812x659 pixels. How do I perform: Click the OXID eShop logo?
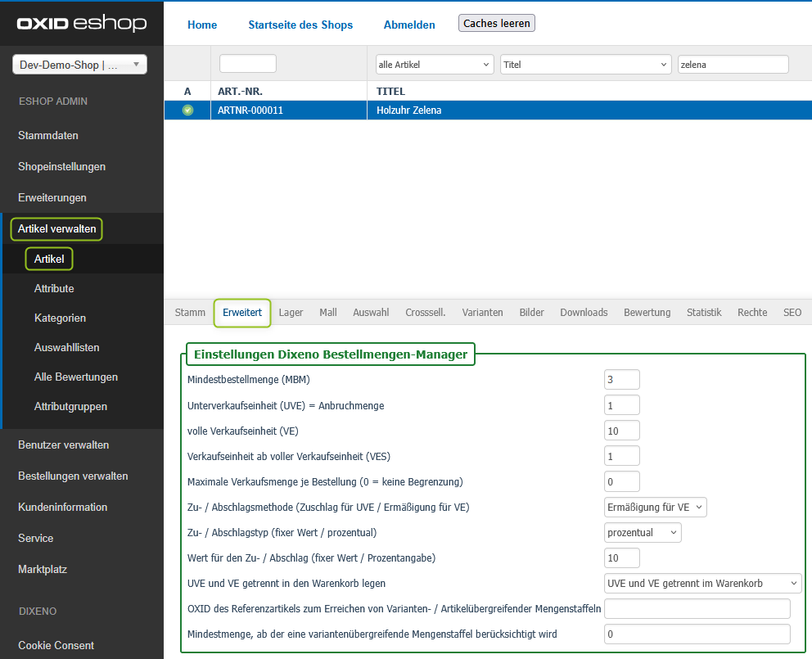click(x=82, y=24)
